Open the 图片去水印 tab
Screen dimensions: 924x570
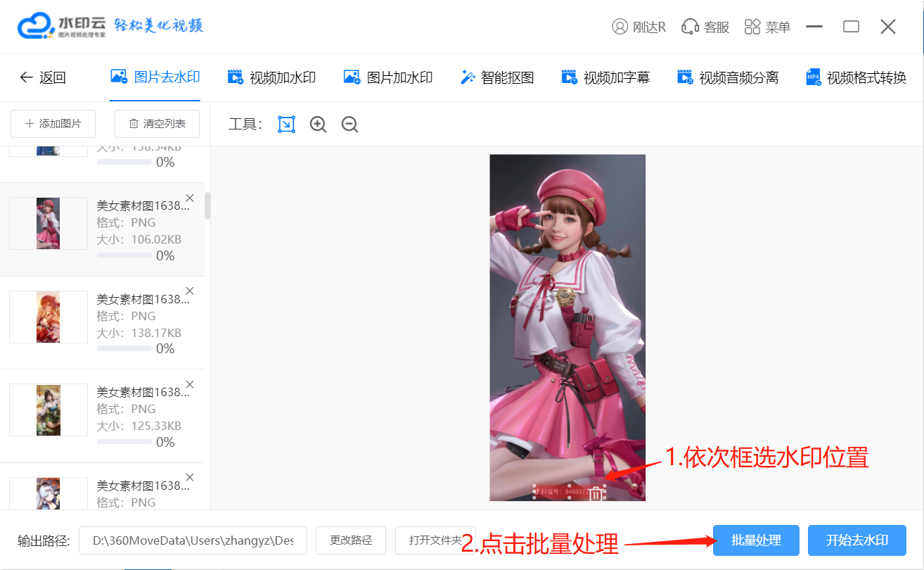(155, 77)
